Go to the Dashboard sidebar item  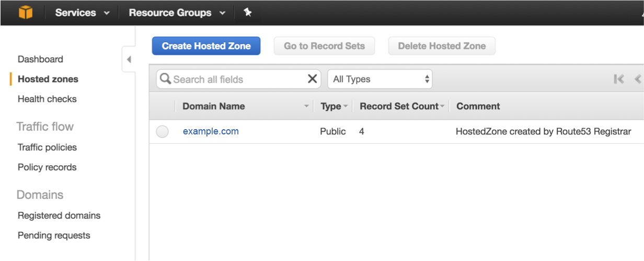[x=40, y=59]
